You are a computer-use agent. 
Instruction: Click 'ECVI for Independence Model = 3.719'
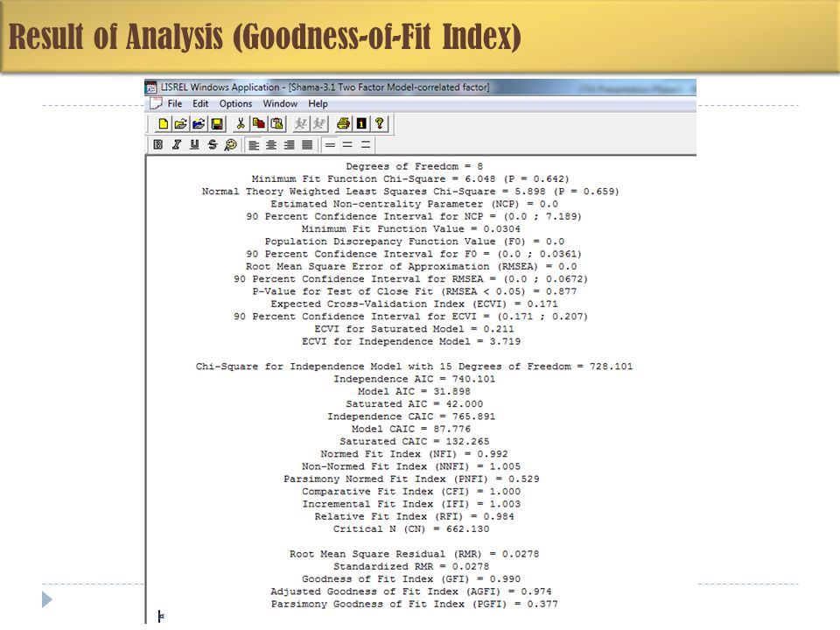click(411, 341)
